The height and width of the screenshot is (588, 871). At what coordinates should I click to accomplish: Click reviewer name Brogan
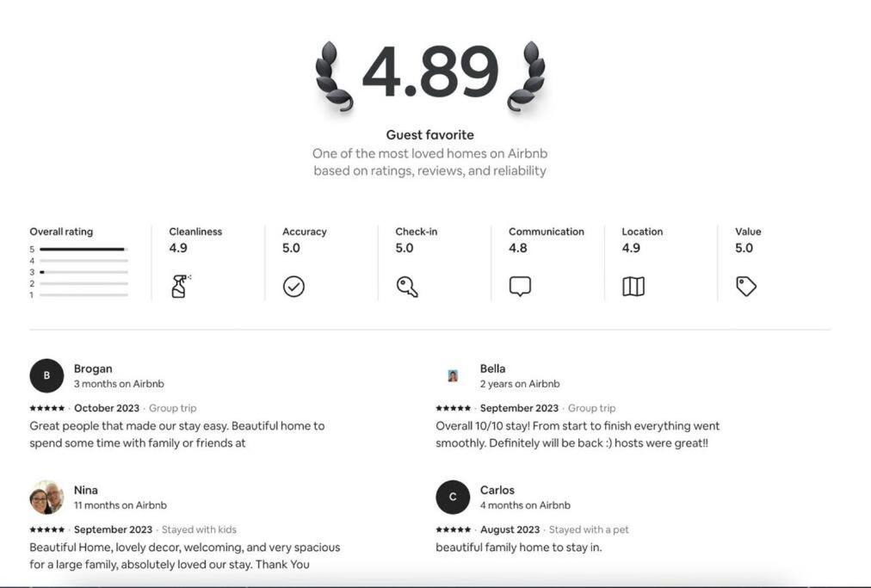[x=93, y=368]
